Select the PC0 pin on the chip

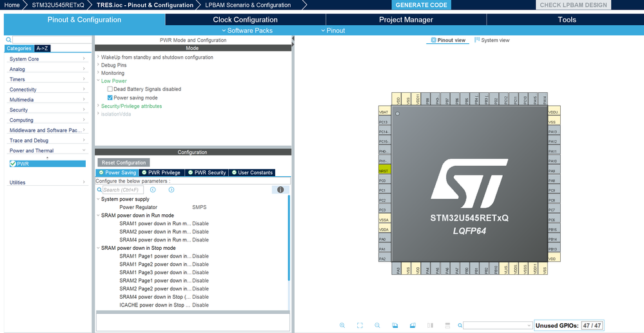(384, 181)
